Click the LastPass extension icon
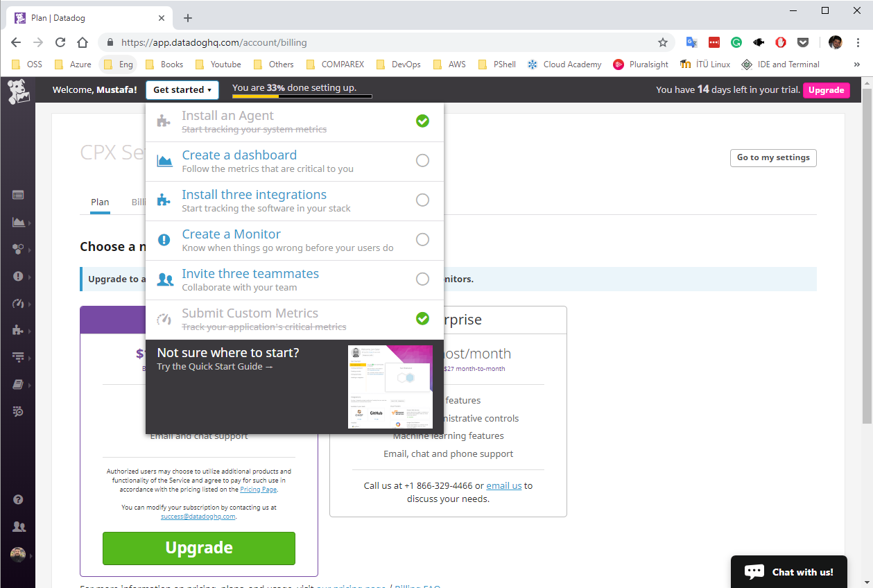 click(x=714, y=42)
